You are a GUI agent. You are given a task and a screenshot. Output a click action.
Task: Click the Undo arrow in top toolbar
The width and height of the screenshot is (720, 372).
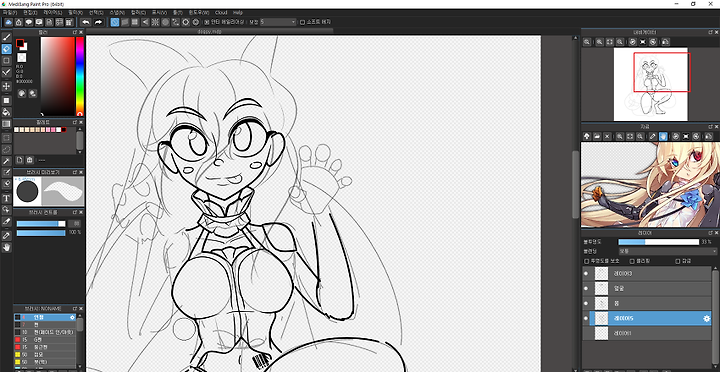point(86,22)
